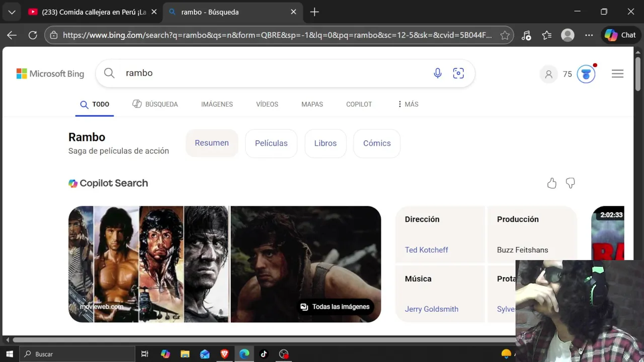
Task: Go back to the previous page
Action: pyautogui.click(x=12, y=35)
